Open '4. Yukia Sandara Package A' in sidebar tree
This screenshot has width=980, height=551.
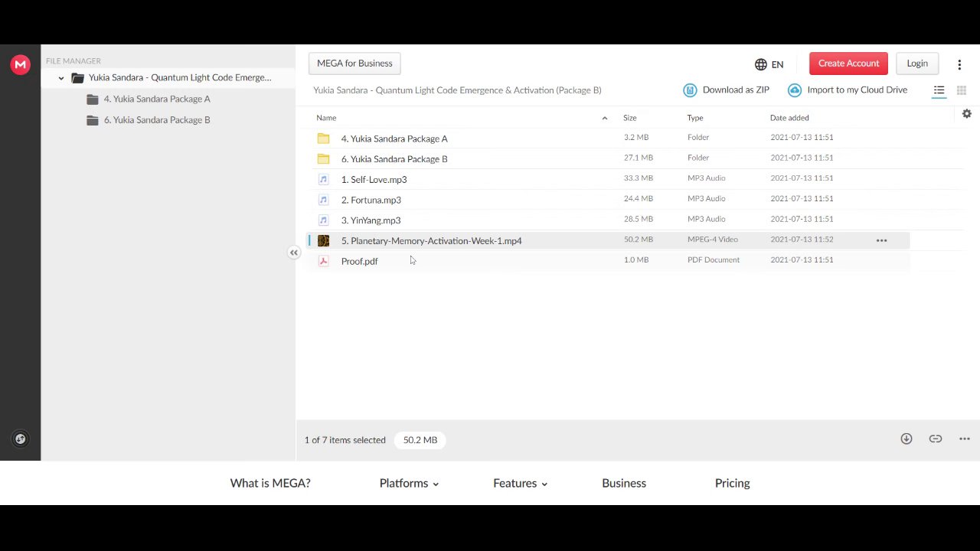(157, 99)
